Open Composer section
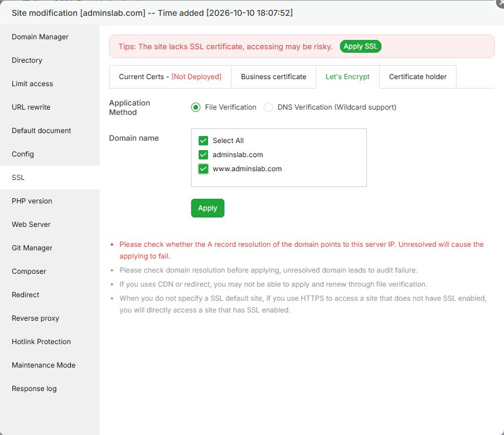The width and height of the screenshot is (504, 435). click(x=50, y=271)
